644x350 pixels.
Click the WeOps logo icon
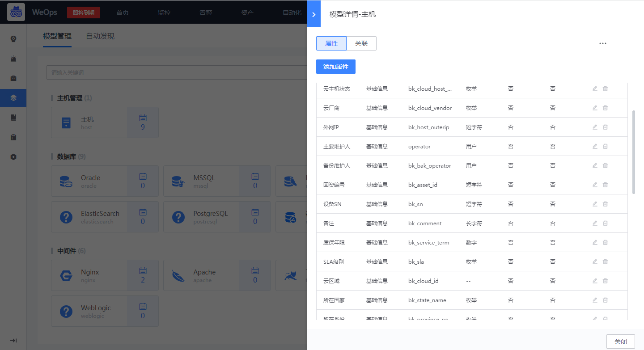click(x=16, y=12)
